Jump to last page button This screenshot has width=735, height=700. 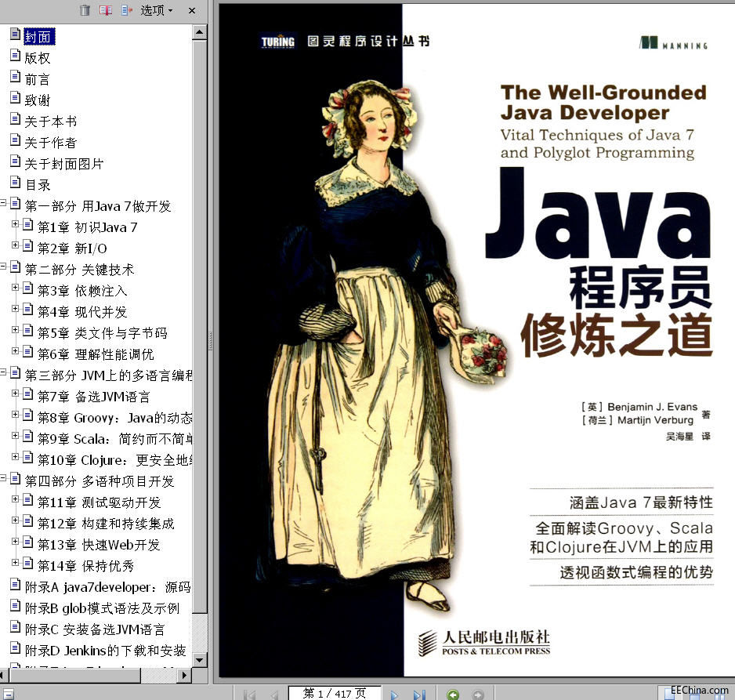pos(419,695)
